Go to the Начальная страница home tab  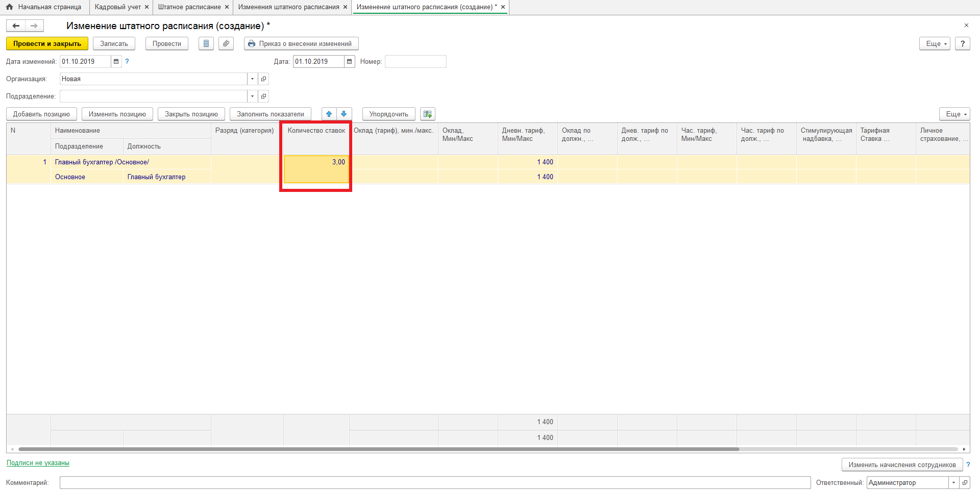[44, 7]
